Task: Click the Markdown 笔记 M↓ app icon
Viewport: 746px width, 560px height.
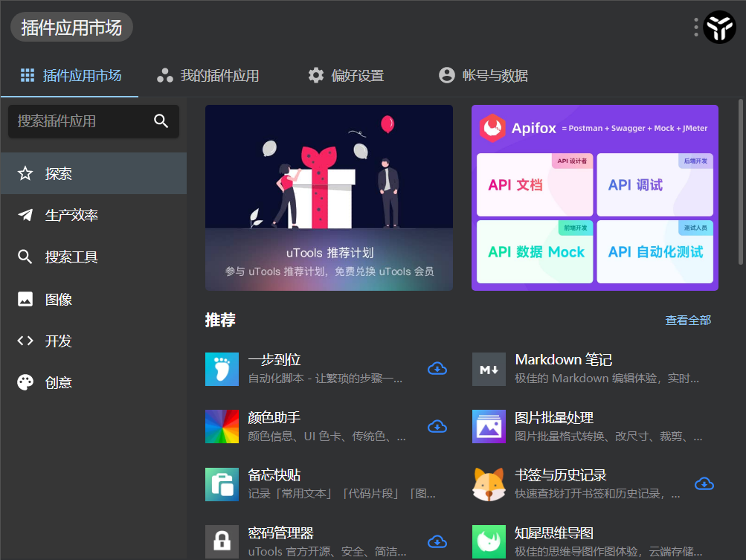Action: click(x=489, y=369)
